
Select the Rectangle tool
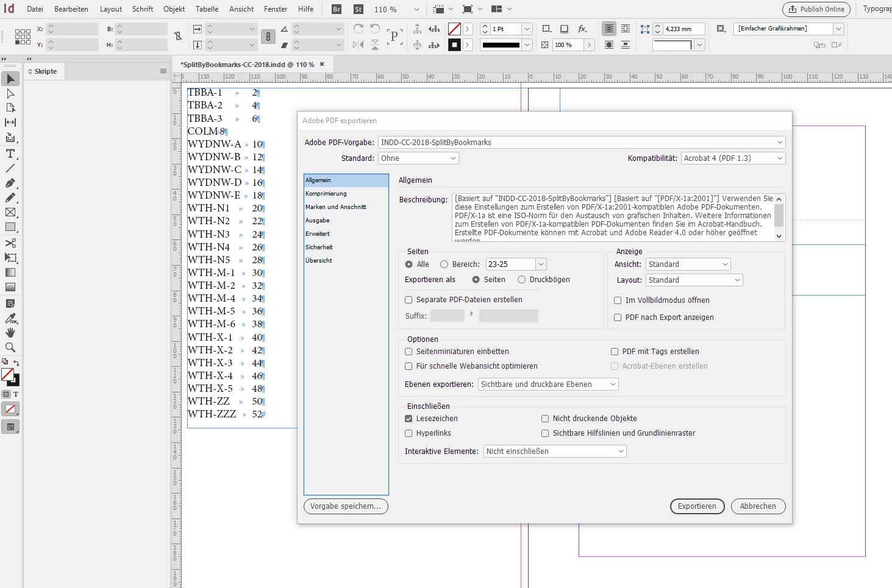click(10, 227)
